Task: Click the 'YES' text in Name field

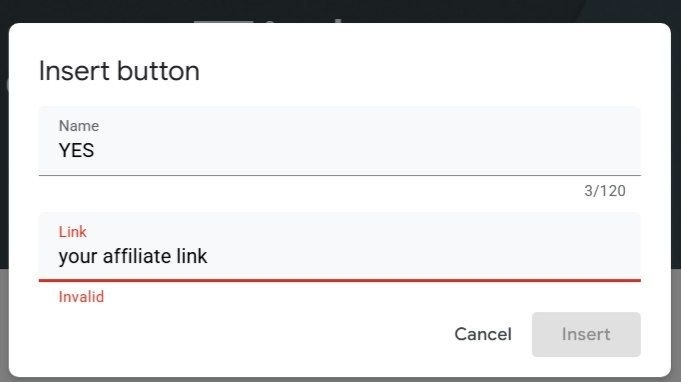Action: click(x=76, y=151)
